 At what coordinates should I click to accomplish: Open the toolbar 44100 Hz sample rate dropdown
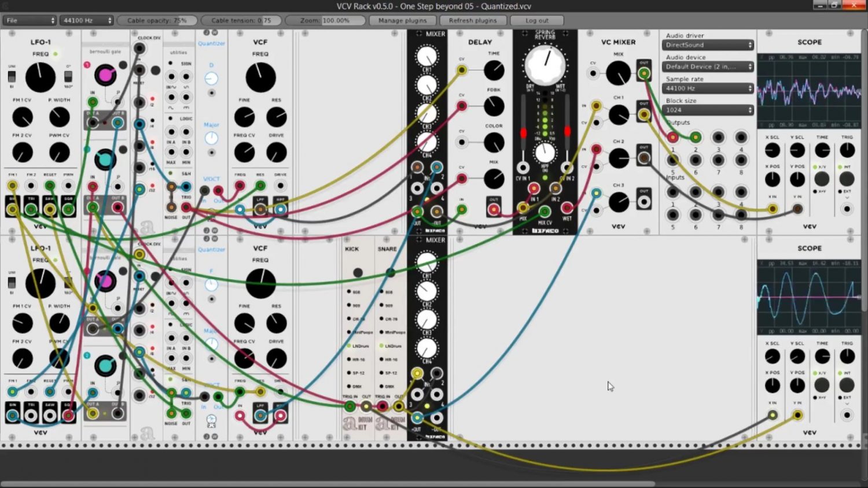[87, 20]
